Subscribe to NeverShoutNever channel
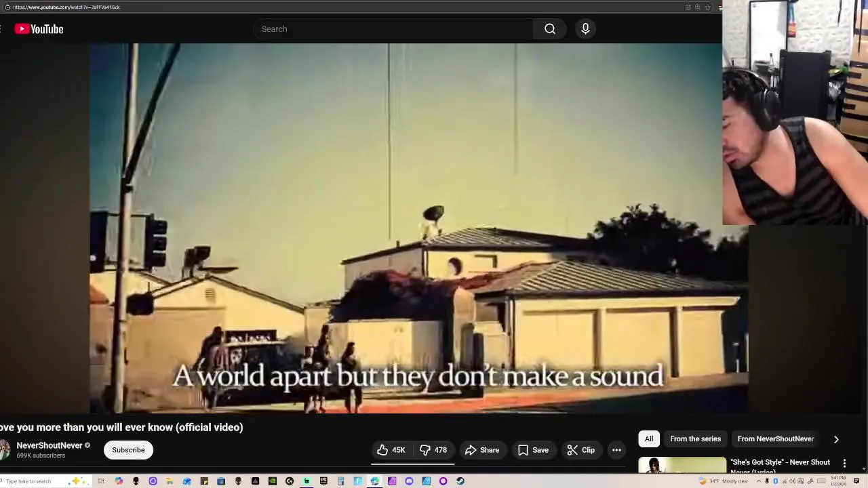This screenshot has width=868, height=488. 128,450
